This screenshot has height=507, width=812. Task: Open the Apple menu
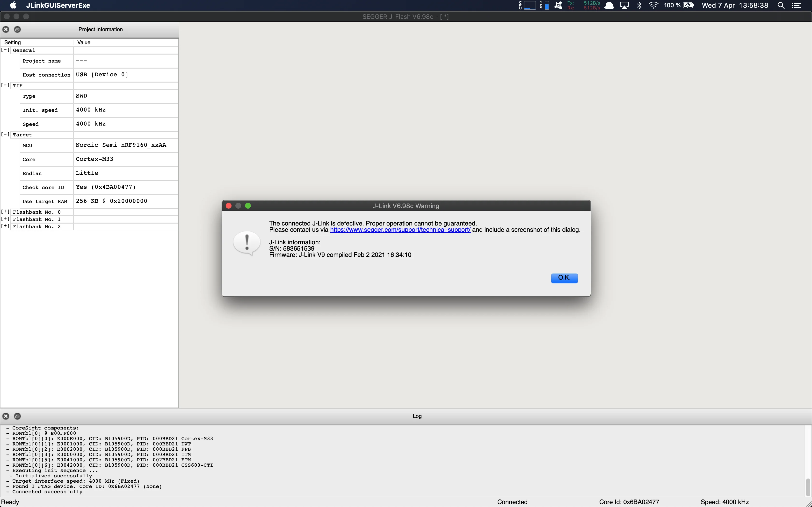tap(14, 5)
